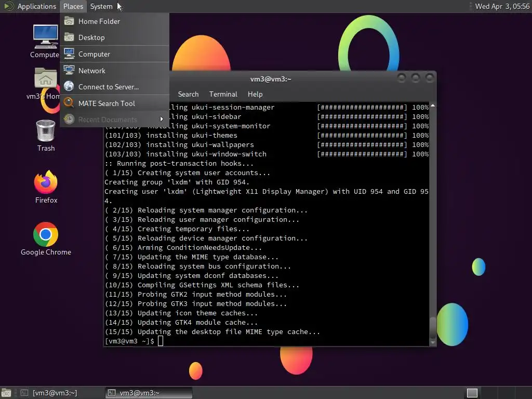Click 'Updating GTK4 module cache...' line
This screenshot has width=532, height=399.
[x=181, y=322]
